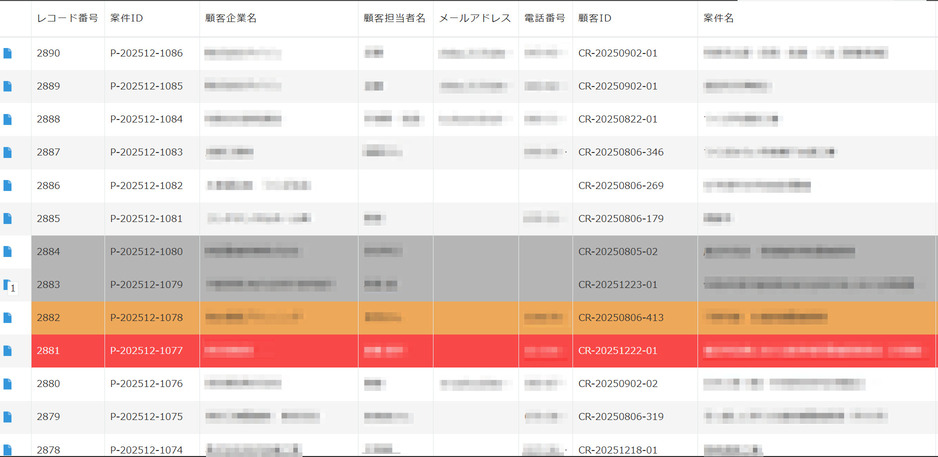Viewport: 938px width, 457px height.
Task: Open document icon in red row 2881
Action: click(7, 351)
